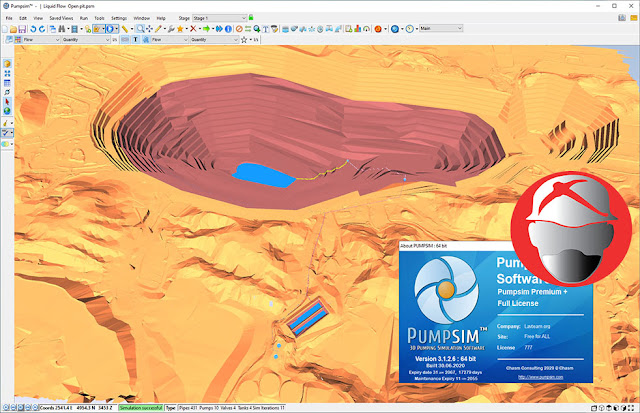The width and height of the screenshot is (640, 413).
Task: Expand the arrow next to the clock icon
Action: pos(416,29)
